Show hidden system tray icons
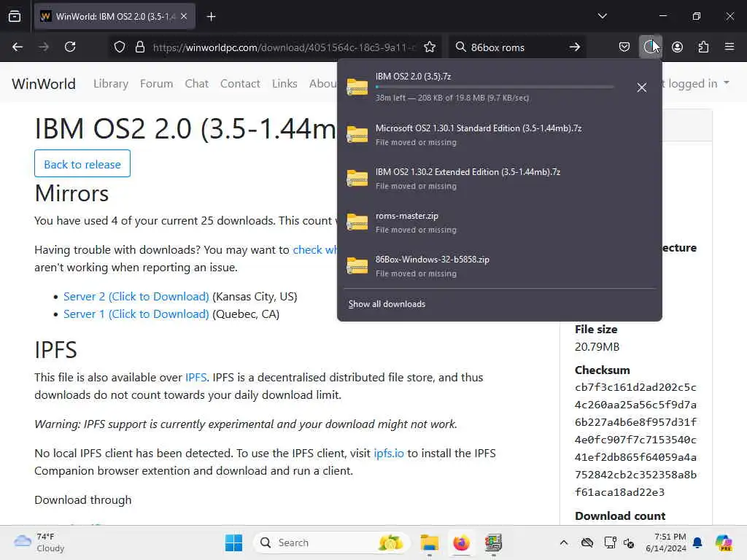Image resolution: width=747 pixels, height=560 pixels. point(564,542)
